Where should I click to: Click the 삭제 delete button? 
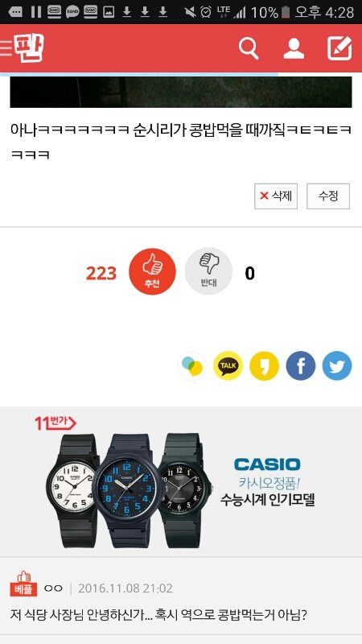click(276, 196)
